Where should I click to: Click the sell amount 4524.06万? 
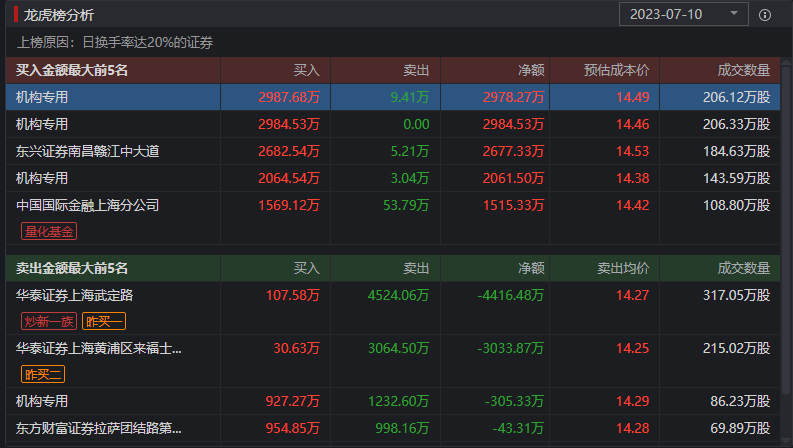(398, 295)
